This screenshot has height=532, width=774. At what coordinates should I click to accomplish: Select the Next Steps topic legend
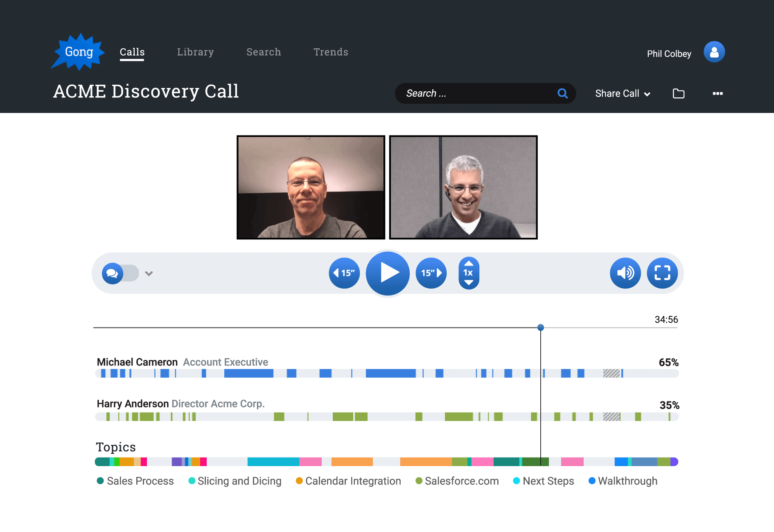544,481
